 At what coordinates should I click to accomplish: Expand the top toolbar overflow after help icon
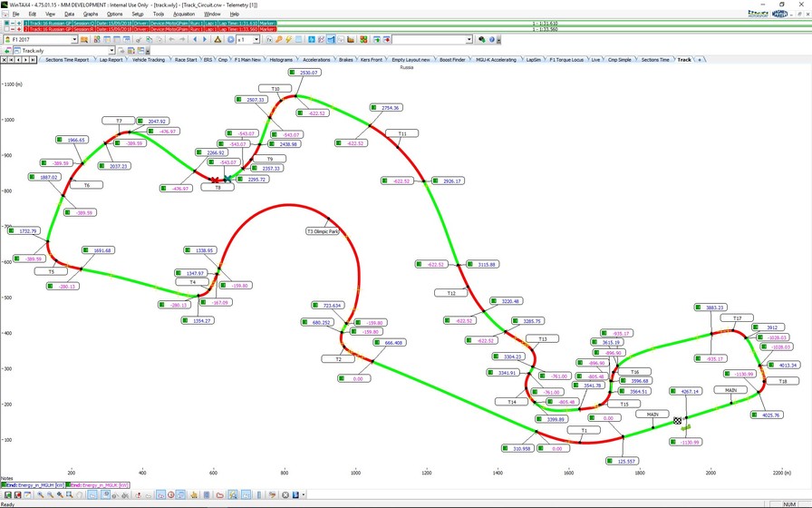click(498, 39)
